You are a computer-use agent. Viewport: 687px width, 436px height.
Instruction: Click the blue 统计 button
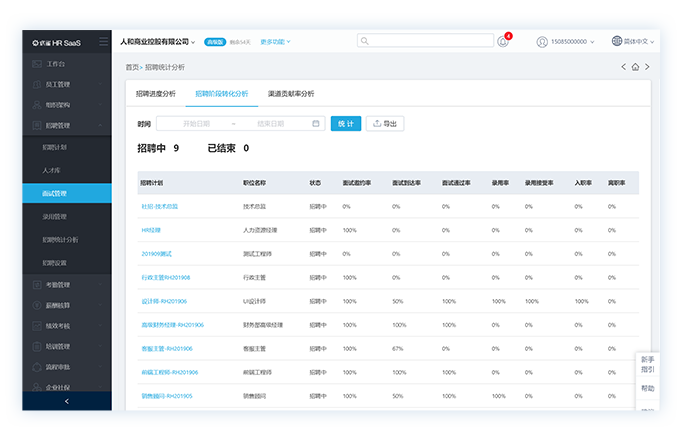[346, 124]
